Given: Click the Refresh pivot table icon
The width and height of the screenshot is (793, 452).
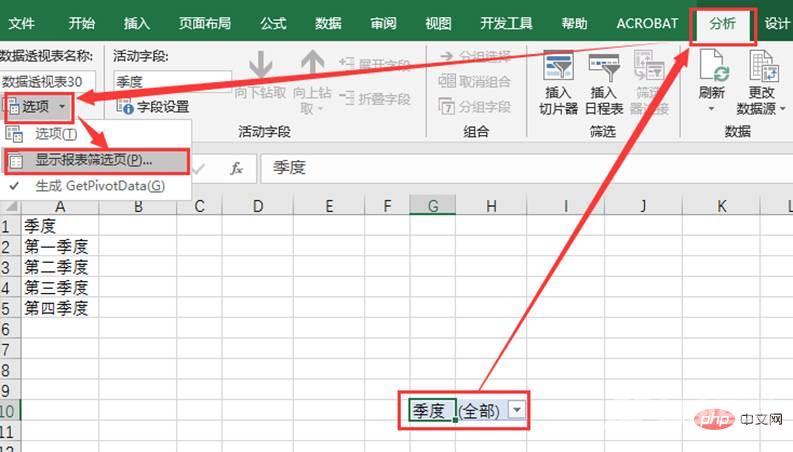Looking at the screenshot, I should pyautogui.click(x=712, y=70).
